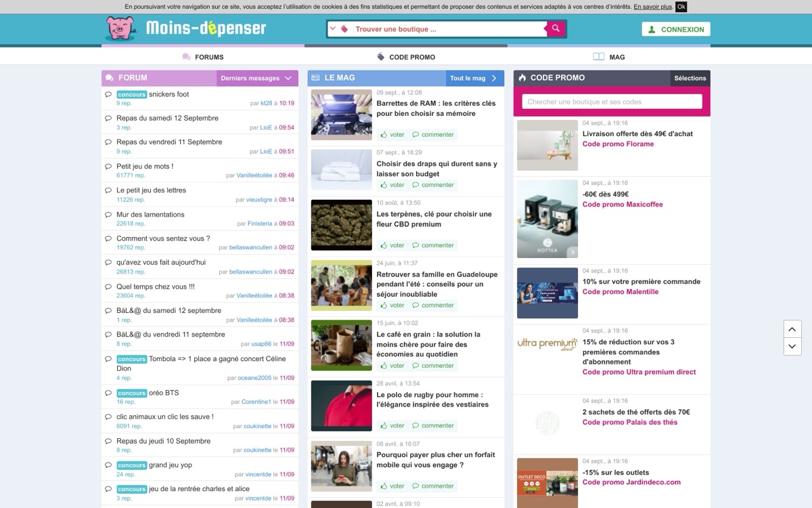Click voter on Retrouver sa famille en Guadeloupe
The height and width of the screenshot is (508, 812).
click(392, 305)
